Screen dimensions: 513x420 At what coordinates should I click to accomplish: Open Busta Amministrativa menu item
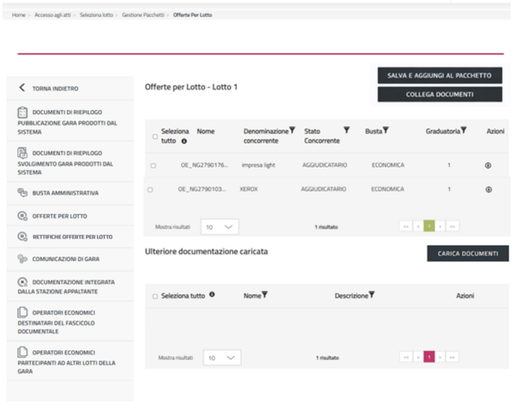coord(70,193)
